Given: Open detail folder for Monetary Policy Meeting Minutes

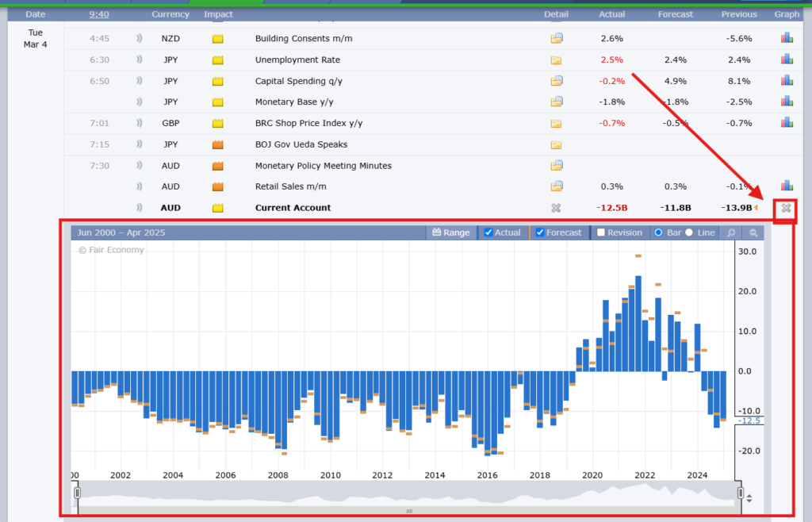Looking at the screenshot, I should [556, 165].
